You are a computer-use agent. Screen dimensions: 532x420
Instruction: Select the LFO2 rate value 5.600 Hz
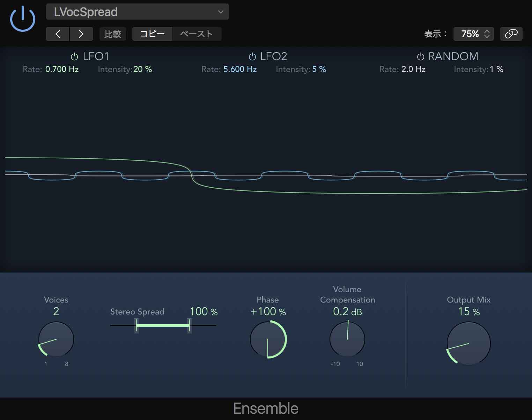point(240,69)
